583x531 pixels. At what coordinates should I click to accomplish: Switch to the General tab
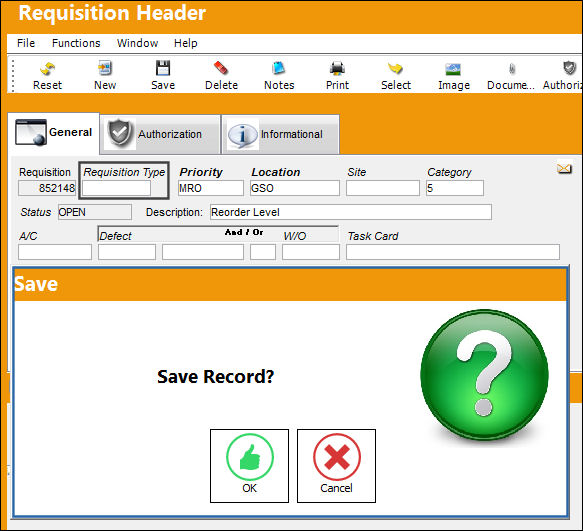tap(54, 133)
